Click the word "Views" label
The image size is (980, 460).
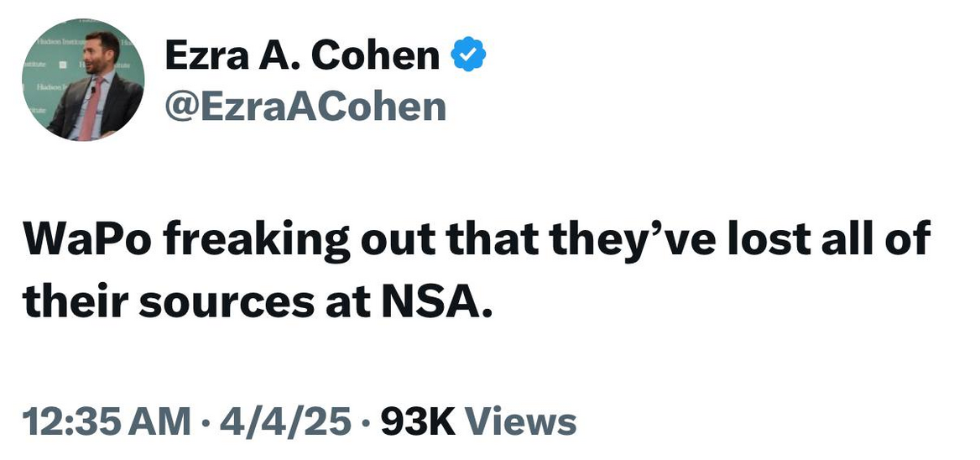click(520, 421)
